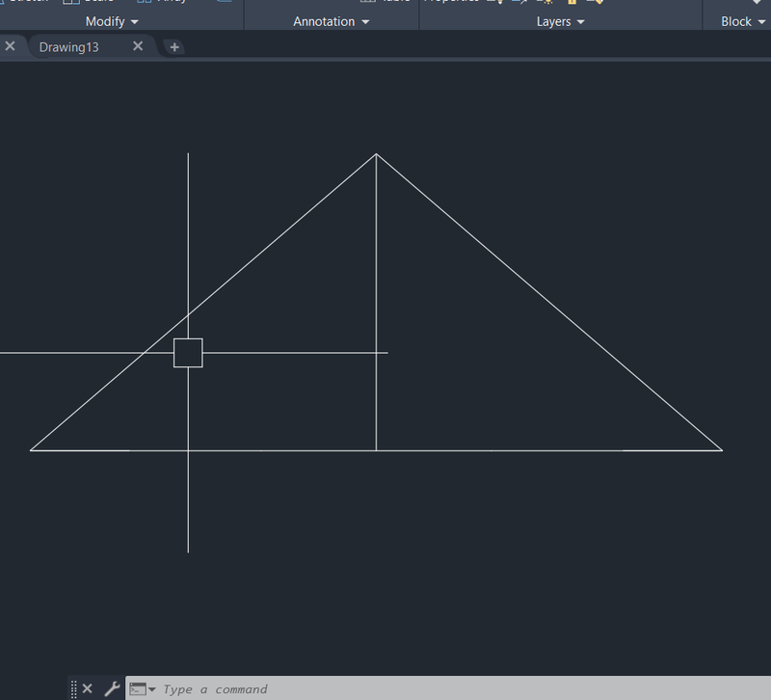Select the Stretch tool in Modify panel

24,2
